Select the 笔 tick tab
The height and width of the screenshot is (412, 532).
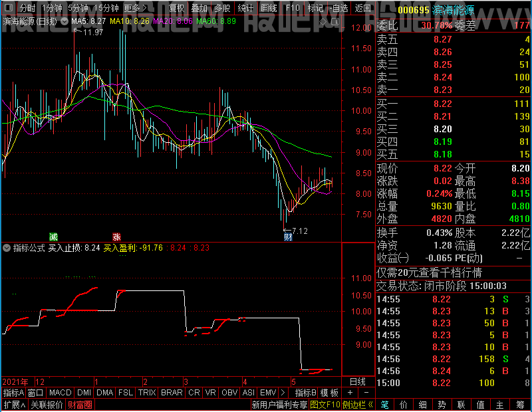(384, 405)
